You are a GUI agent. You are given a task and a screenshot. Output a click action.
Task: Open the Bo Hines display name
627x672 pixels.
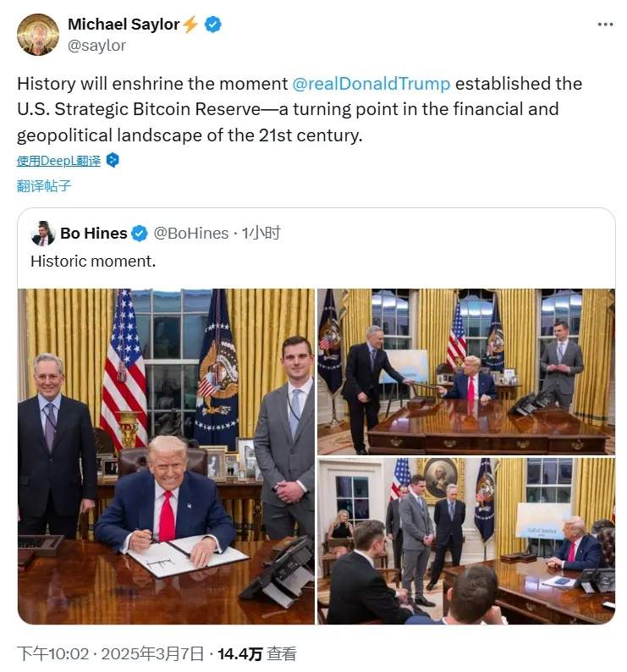point(94,234)
